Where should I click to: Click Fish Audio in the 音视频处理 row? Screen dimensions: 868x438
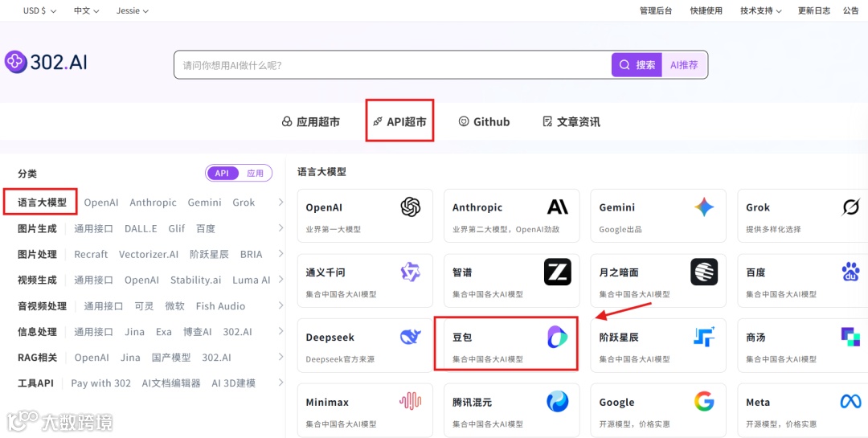[220, 305]
